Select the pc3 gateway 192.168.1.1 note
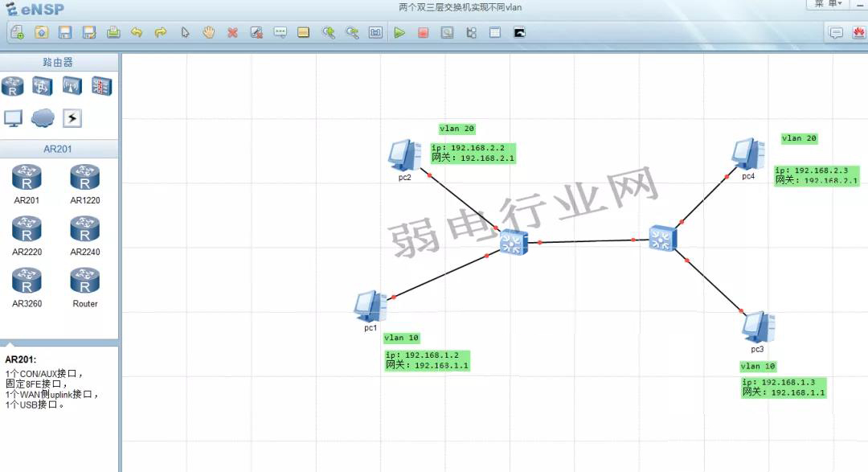The width and height of the screenshot is (868, 472). (x=784, y=392)
